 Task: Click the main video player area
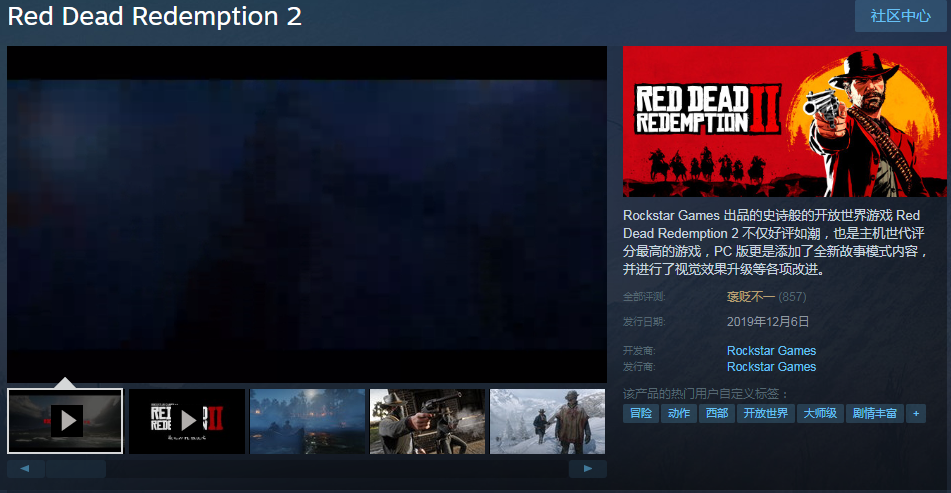click(x=307, y=214)
